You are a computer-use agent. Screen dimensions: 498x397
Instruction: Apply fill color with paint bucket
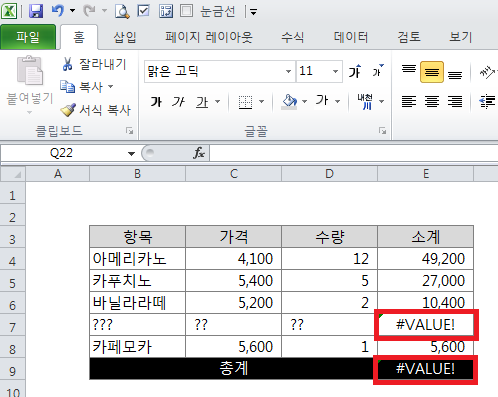click(x=289, y=101)
